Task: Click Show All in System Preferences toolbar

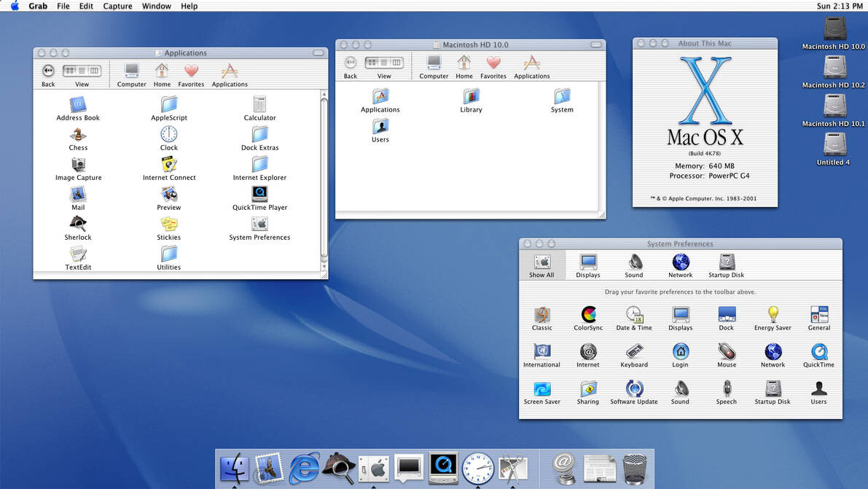Action: pyautogui.click(x=541, y=265)
